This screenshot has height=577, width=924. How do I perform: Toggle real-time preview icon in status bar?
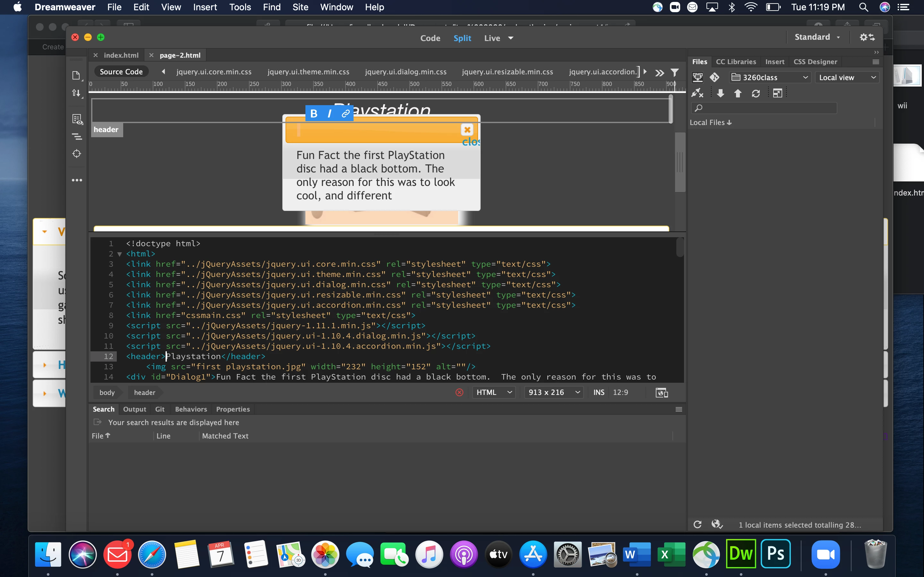pyautogui.click(x=661, y=392)
